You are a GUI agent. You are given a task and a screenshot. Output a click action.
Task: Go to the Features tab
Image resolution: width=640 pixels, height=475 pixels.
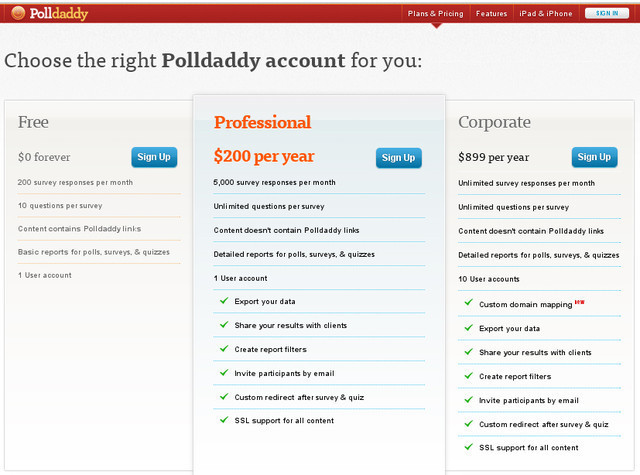[491, 13]
